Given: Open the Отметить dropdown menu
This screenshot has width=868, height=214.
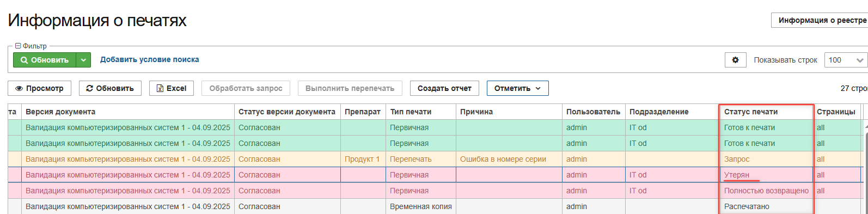Looking at the screenshot, I should tap(517, 88).
